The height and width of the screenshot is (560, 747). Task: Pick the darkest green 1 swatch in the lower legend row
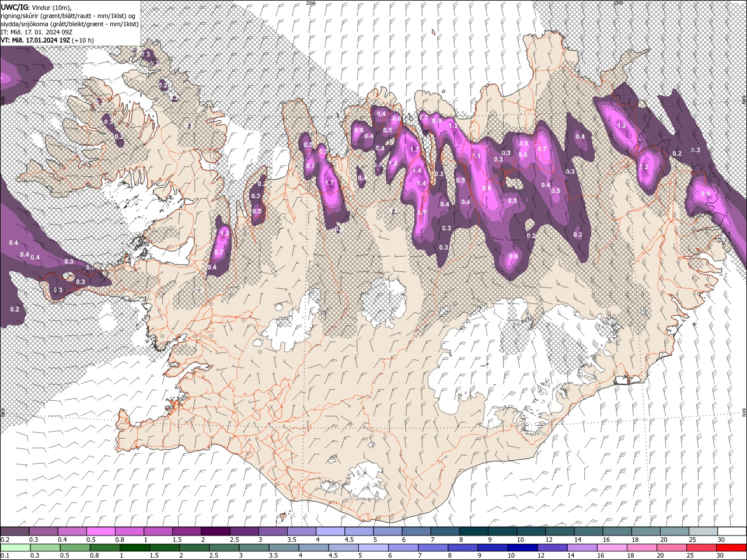tap(134, 547)
